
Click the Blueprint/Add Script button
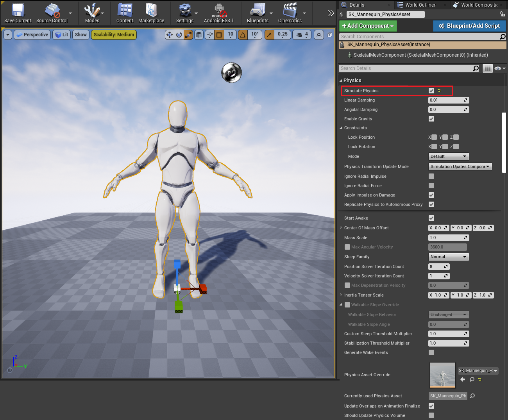tap(469, 26)
